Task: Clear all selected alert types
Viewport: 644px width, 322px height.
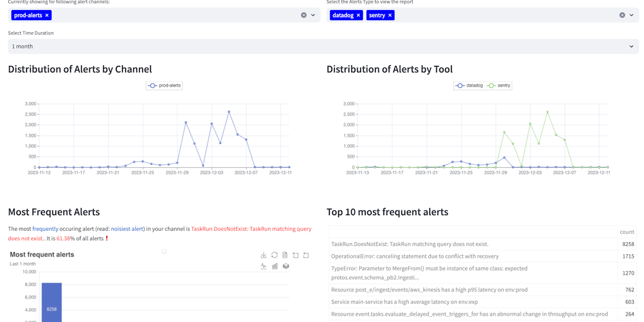Action: pos(622,15)
